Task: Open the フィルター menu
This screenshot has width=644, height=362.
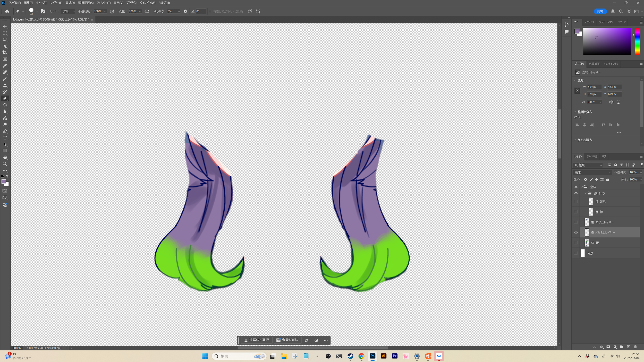Action: [x=103, y=3]
